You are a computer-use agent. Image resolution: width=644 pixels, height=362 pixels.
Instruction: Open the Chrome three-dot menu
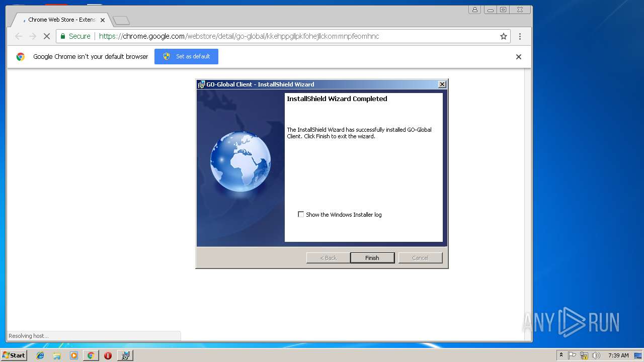(x=520, y=36)
